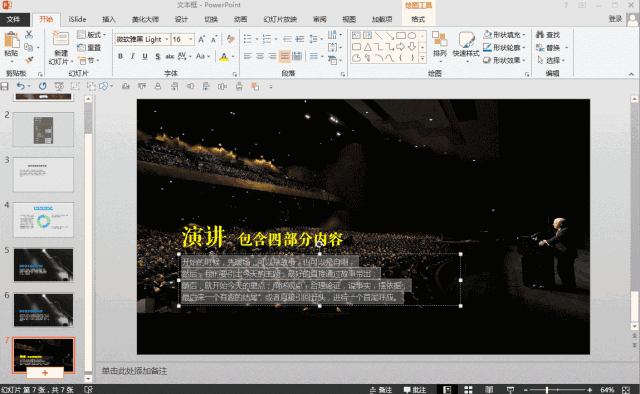Align text left in paragraph group
This screenshot has width=640, height=394.
click(248, 56)
